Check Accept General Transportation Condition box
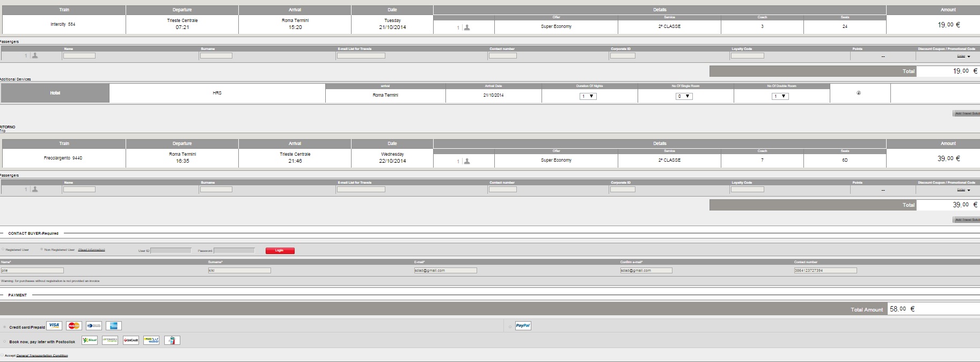 (x=2, y=355)
